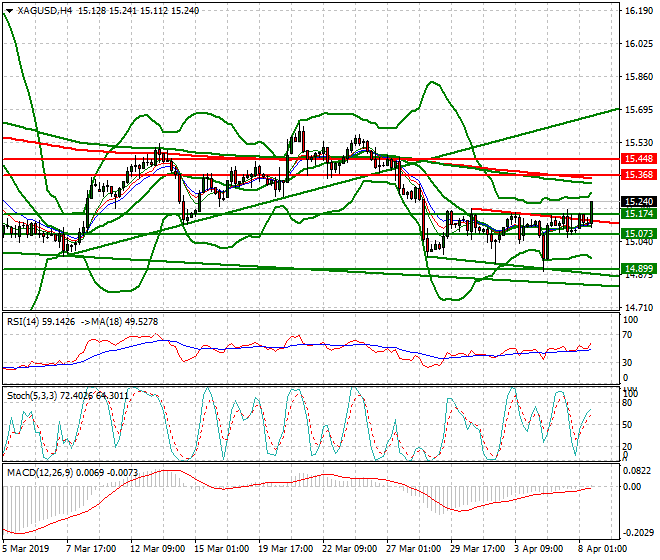
Task: Click the 15 Mar 01:00 time label
Action: click(221, 549)
